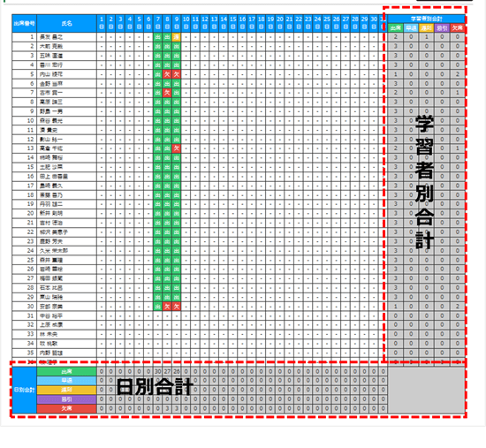486x448 pixels.
Task: Click the 15日 day column header
Action: pyautogui.click(x=232, y=23)
